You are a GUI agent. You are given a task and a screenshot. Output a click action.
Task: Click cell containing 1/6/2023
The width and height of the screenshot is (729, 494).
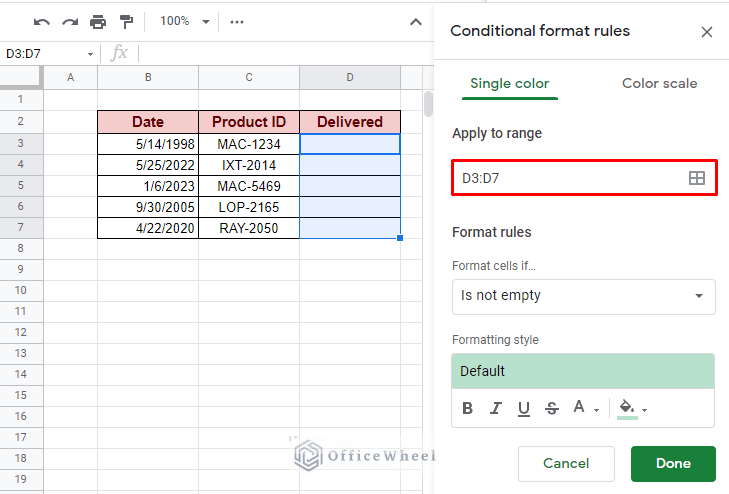[148, 186]
